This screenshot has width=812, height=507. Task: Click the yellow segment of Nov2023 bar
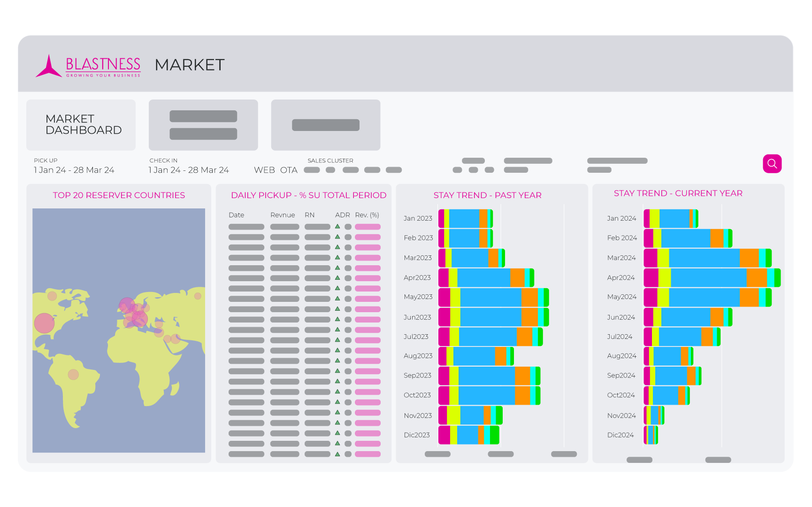453,415
